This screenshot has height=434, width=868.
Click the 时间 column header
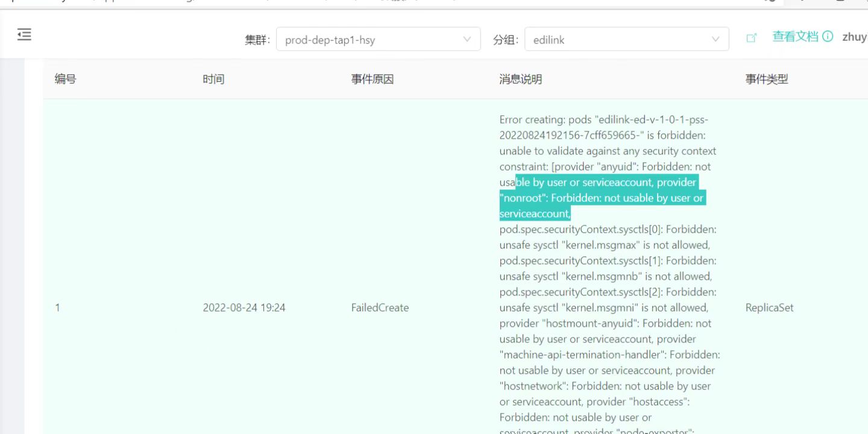[x=213, y=79]
